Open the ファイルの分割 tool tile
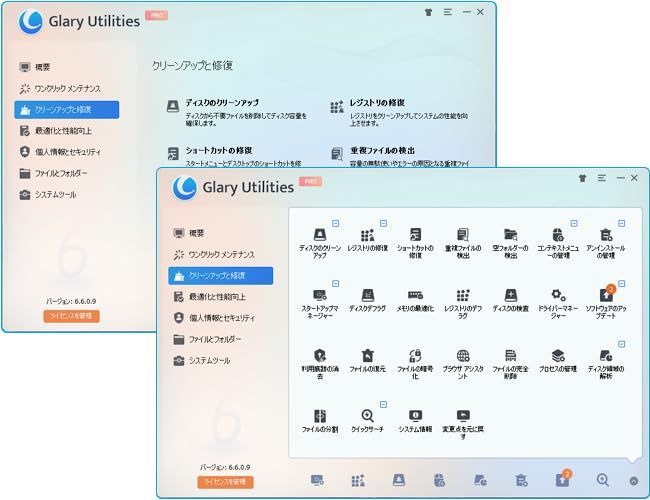650x500 pixels. (320, 420)
